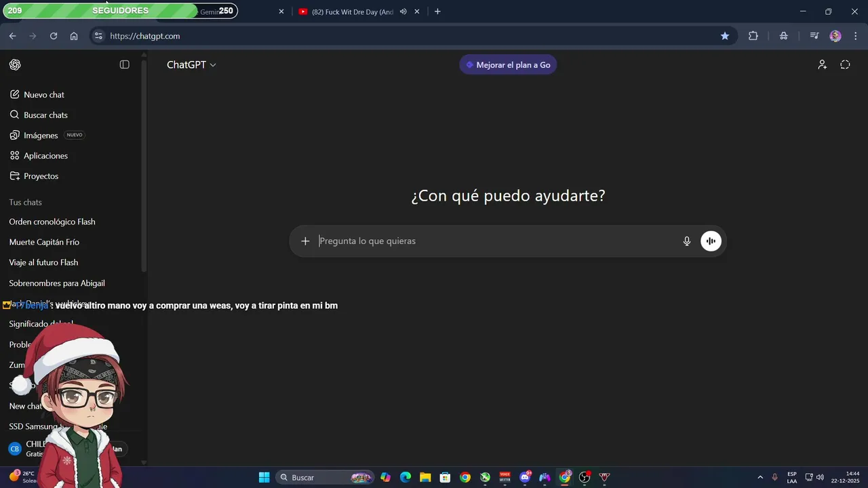Open Microsoft Edge from the taskbar
Screen dimensions: 868x488
click(x=406, y=477)
